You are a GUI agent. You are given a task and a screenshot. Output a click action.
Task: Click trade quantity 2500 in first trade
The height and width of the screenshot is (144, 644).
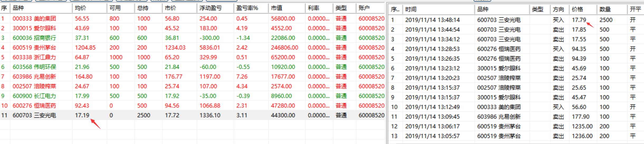[x=606, y=20]
